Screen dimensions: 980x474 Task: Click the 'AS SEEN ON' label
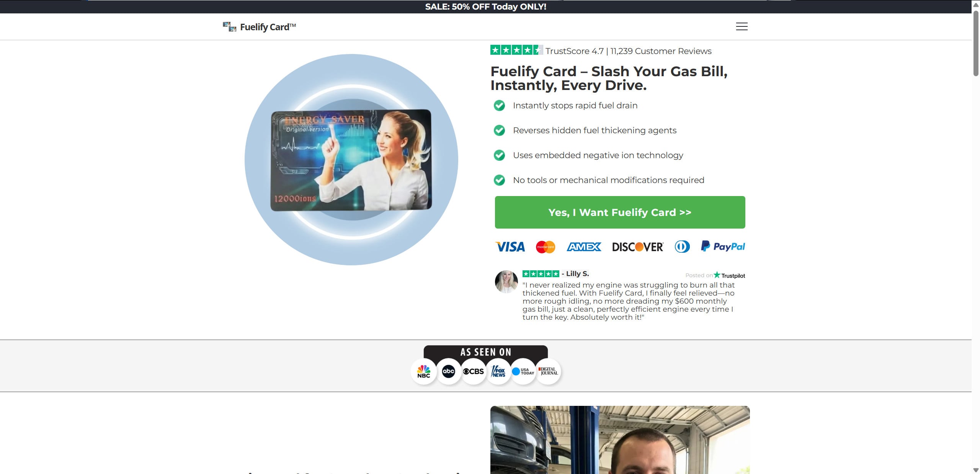click(x=485, y=352)
